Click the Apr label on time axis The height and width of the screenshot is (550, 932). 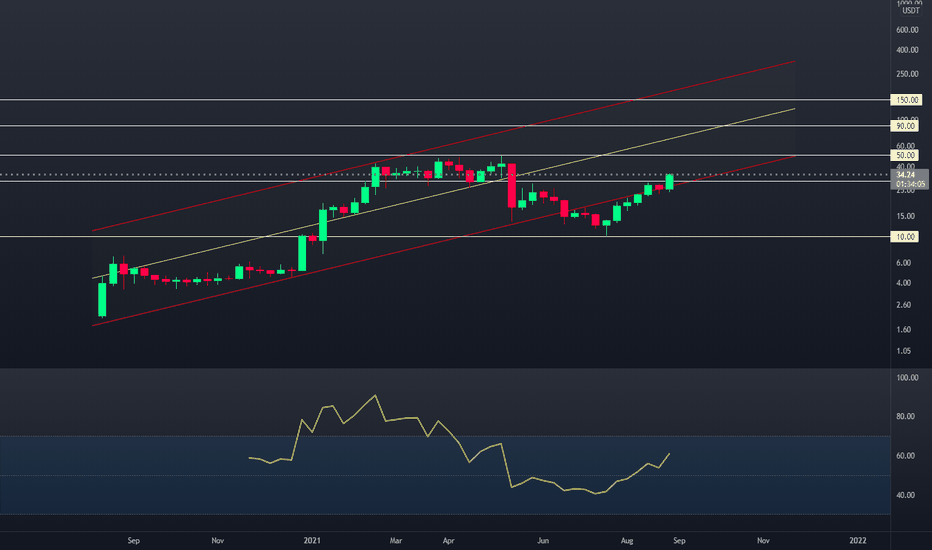coord(448,540)
